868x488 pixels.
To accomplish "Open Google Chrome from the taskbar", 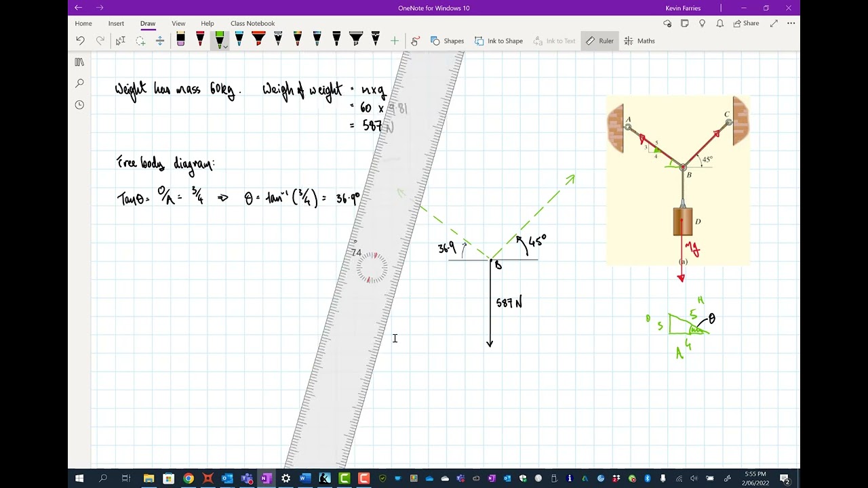I will [188, 479].
